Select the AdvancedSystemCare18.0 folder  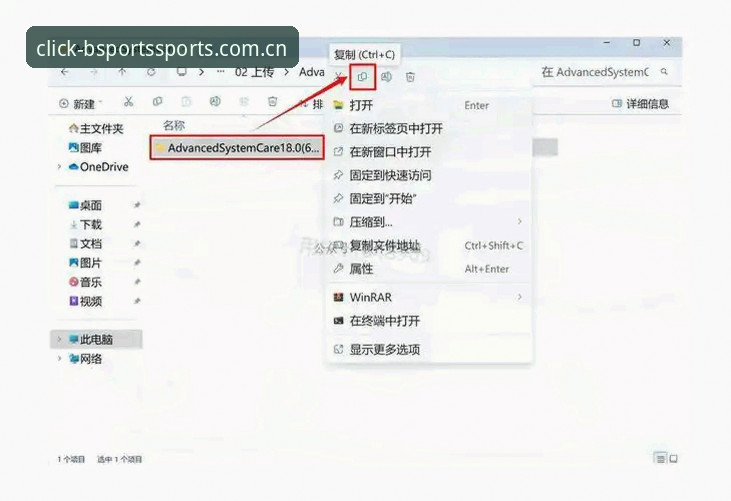pyautogui.click(x=237, y=148)
